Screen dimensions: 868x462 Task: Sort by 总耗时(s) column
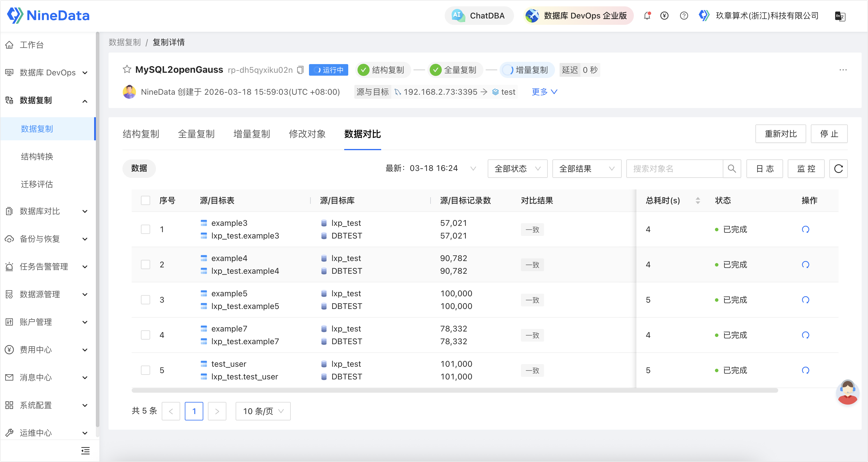(698, 200)
